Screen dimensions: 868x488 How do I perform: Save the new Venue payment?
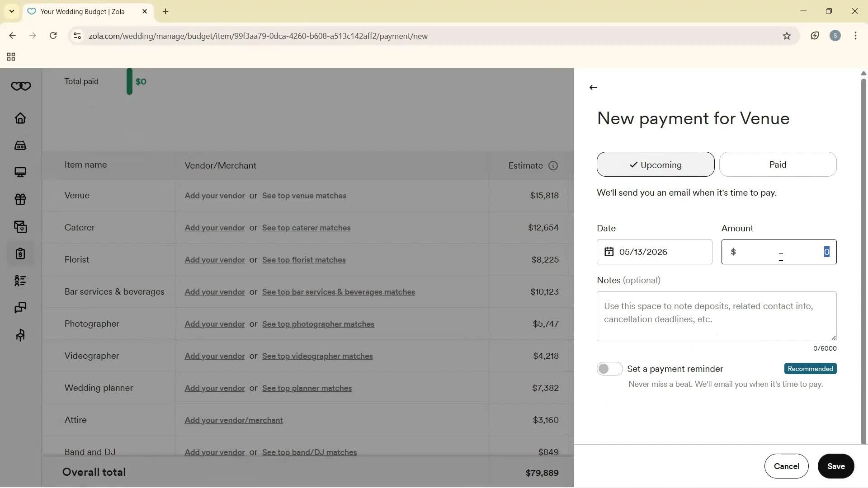(835, 466)
